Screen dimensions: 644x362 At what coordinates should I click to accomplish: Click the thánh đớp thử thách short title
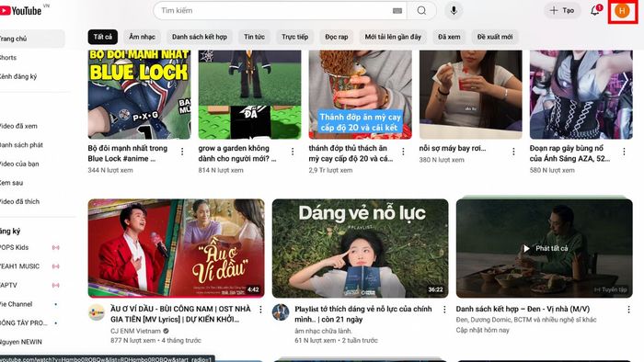[351, 153]
